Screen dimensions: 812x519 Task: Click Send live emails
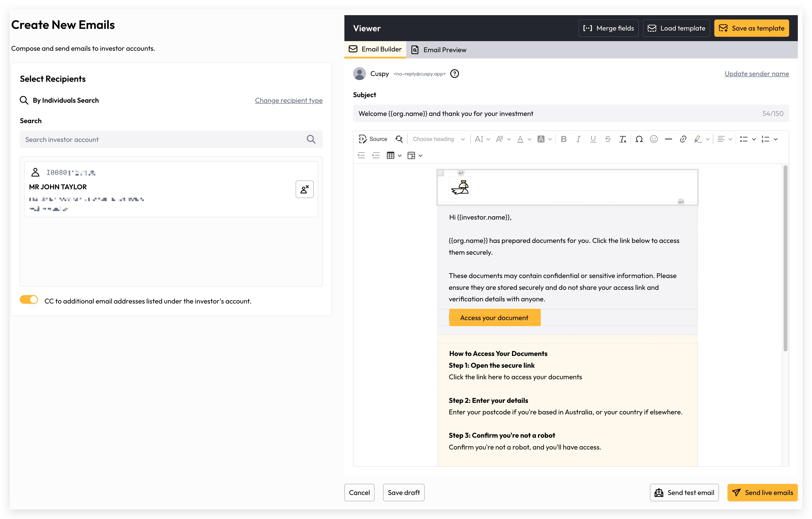click(762, 492)
